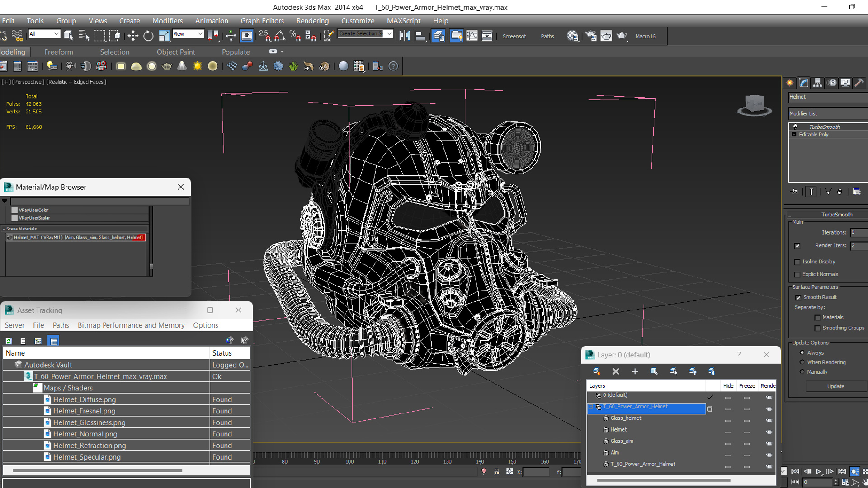This screenshot has height=488, width=868.
Task: Click the Screenshot toolbar button
Action: coord(514,36)
